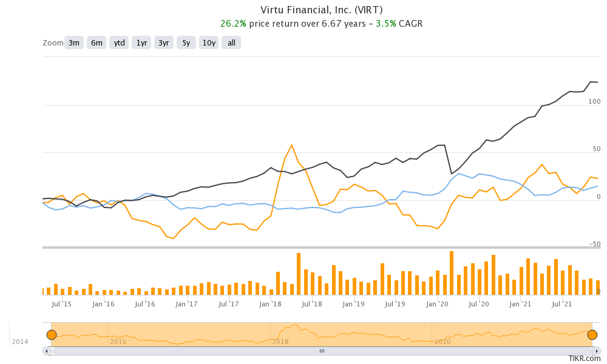Select the 5y zoom option
Viewport: 607px width, 364px height.
(x=186, y=42)
